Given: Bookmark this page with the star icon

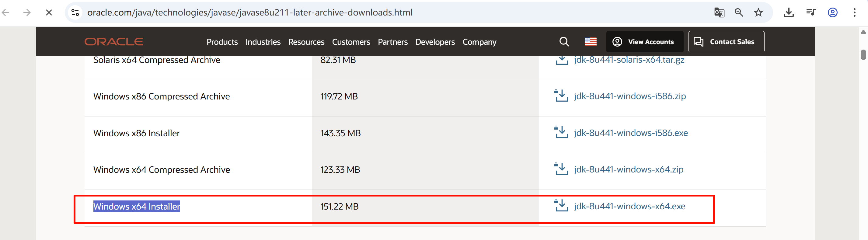Looking at the screenshot, I should point(758,13).
